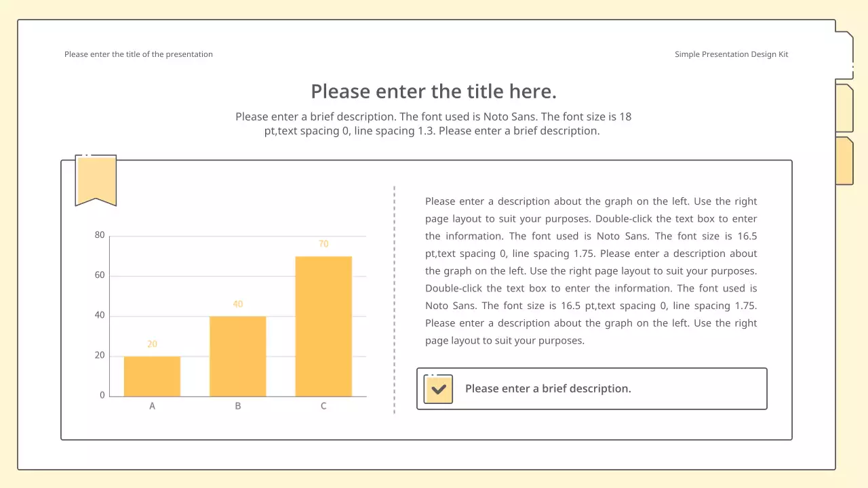Screen dimensions: 868x488
Task: Click the yellow bookmark ribbon icon
Action: (96, 180)
